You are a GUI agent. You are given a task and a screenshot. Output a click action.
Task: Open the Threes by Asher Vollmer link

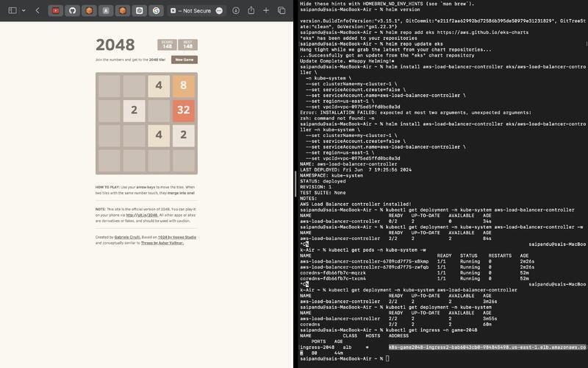click(162, 243)
